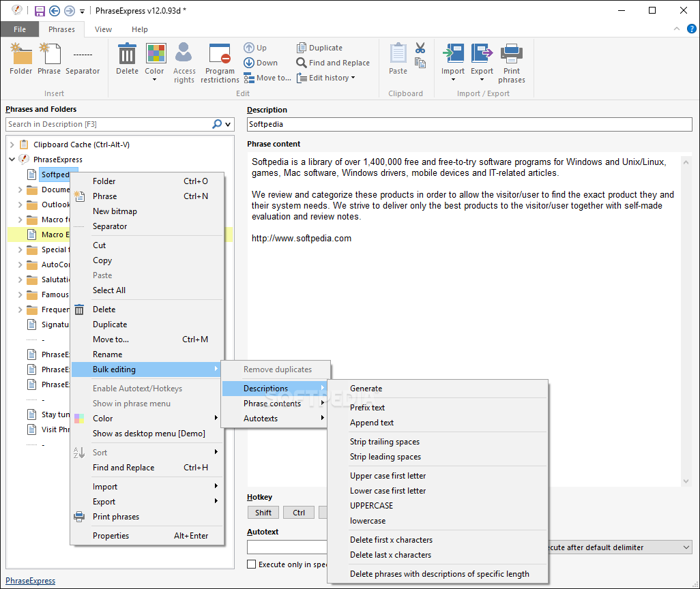Click the Save icon in title bar
The image size is (700, 589).
tap(40, 11)
